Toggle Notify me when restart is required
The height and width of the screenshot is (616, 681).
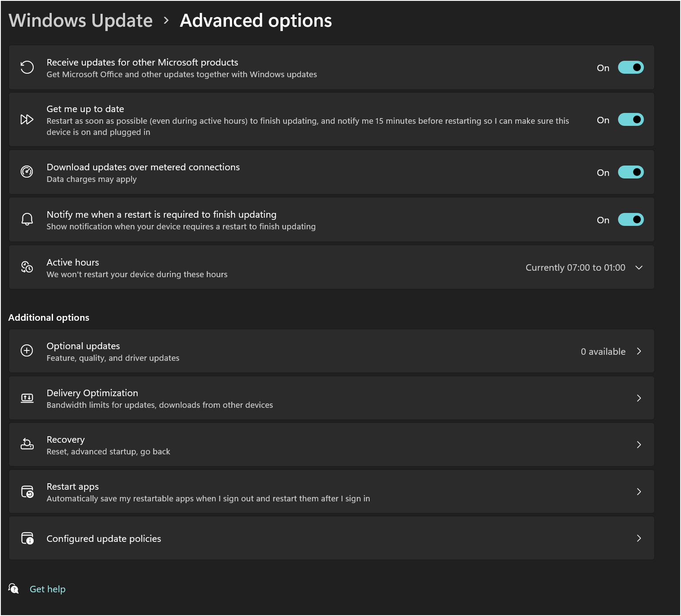point(631,219)
